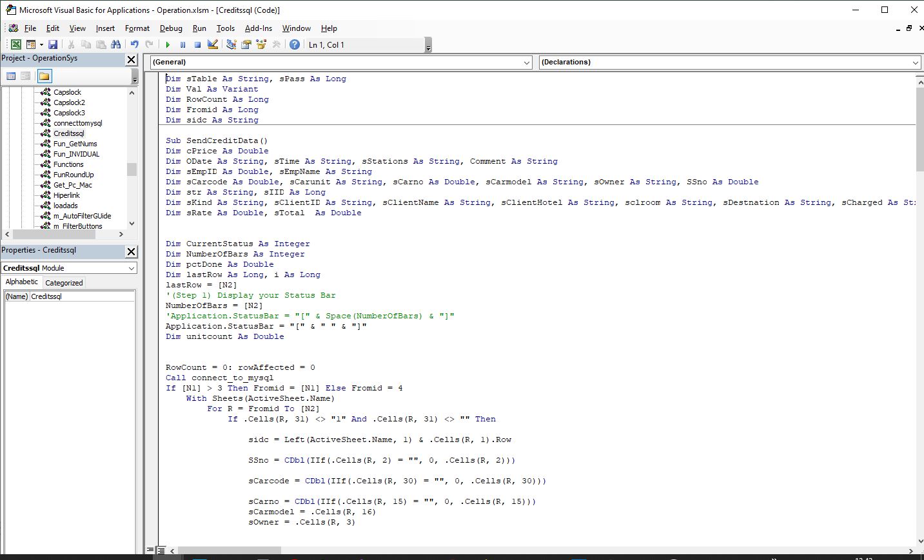Toggle Design Mode icon in toolbar
Viewport: 924px width, 560px height.
(x=213, y=44)
